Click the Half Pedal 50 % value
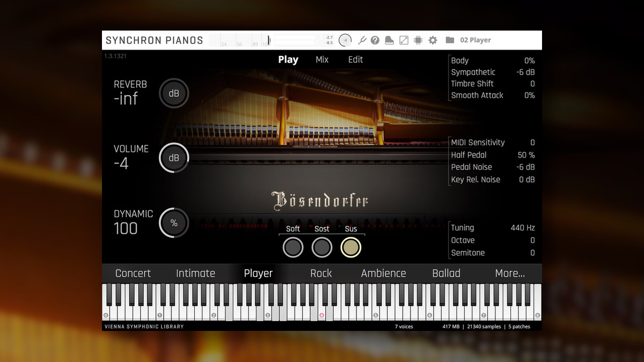This screenshot has width=644, height=362. 525,155
